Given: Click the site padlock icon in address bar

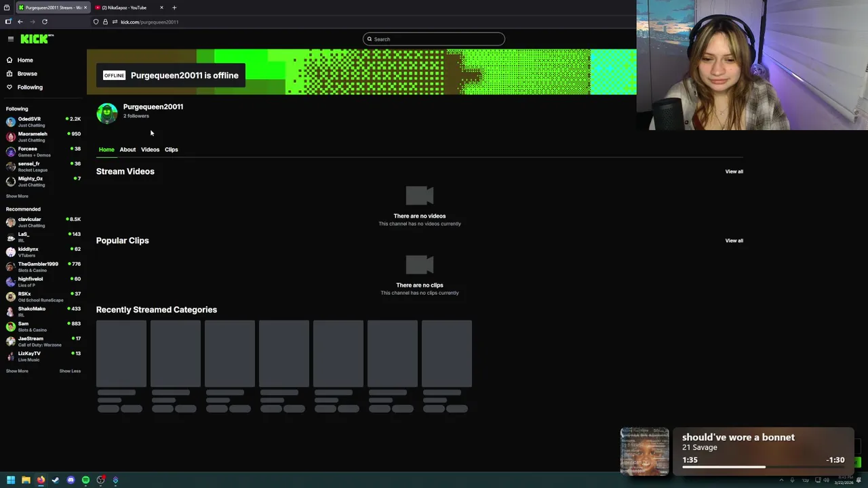Looking at the screenshot, I should [105, 22].
